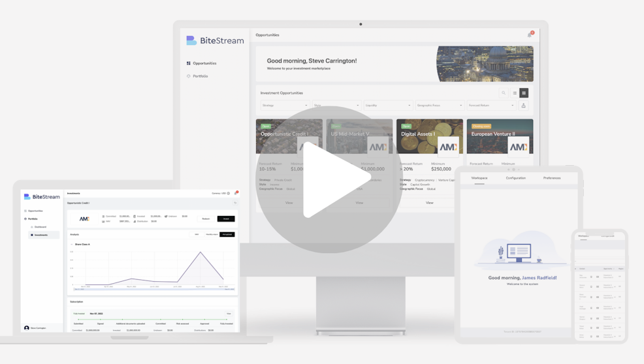644x364 pixels.
Task: Select the Workspace tab on the tablet
Action: point(479,178)
